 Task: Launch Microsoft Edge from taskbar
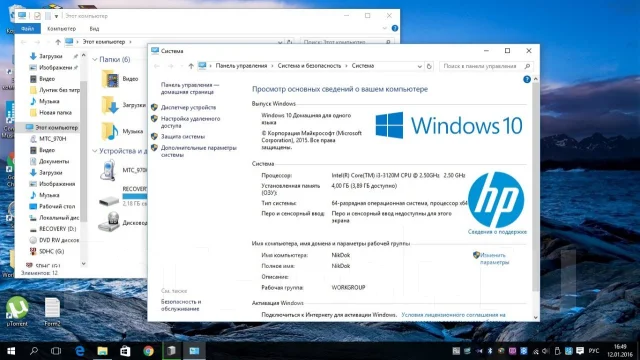click(x=80, y=351)
